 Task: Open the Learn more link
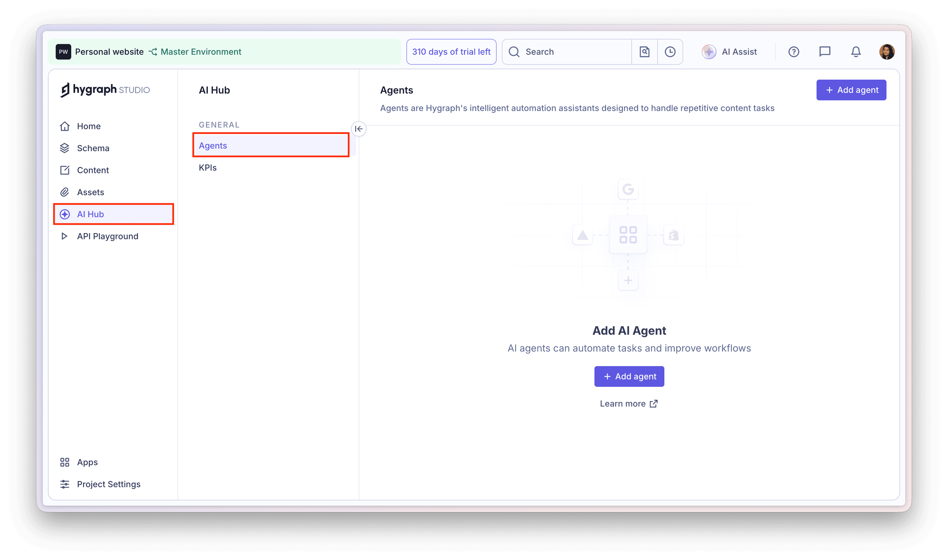pyautogui.click(x=628, y=403)
